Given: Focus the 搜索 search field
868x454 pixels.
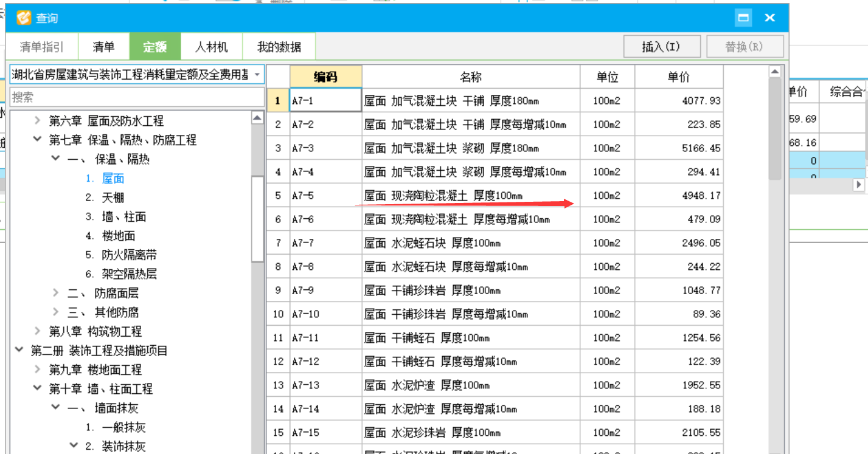Looking at the screenshot, I should (x=137, y=97).
